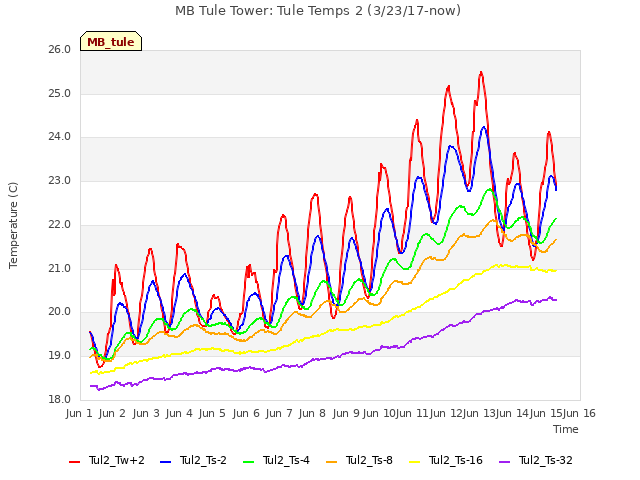Click the 24.0 y-axis tick label
This screenshot has height=480, width=640.
pyautogui.click(x=60, y=137)
